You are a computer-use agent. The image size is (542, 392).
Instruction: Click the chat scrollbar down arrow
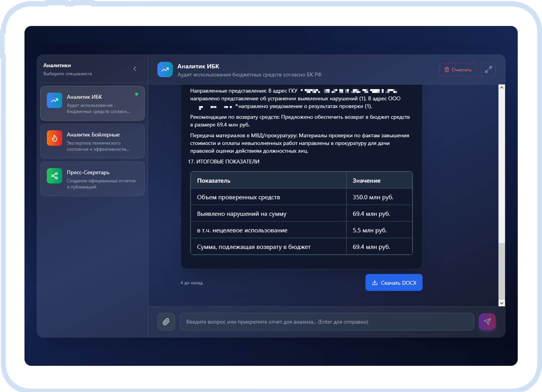502,303
